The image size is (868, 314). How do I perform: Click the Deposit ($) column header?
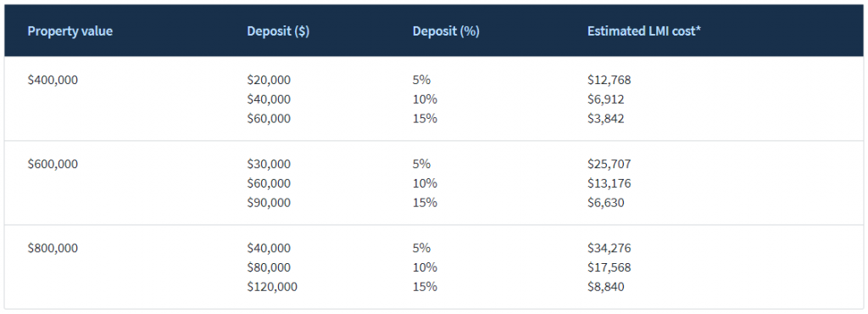[x=278, y=31]
